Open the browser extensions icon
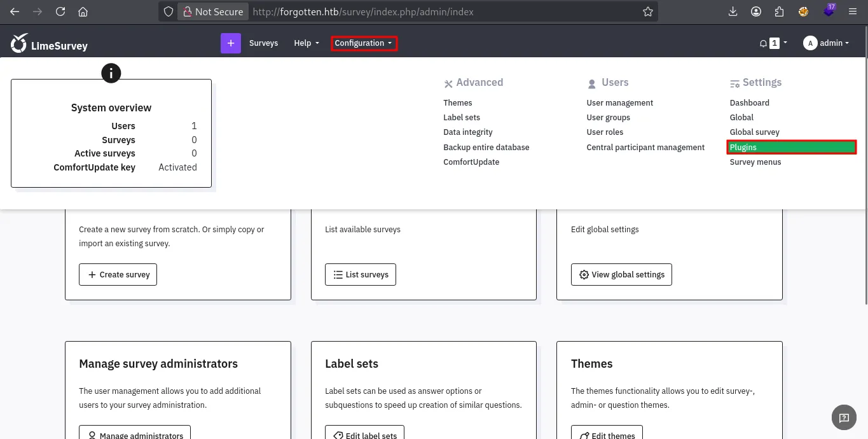Image resolution: width=868 pixels, height=439 pixels. pos(779,11)
